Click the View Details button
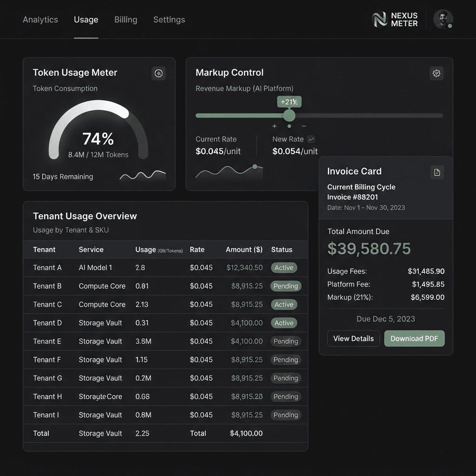This screenshot has width=476, height=476. tap(353, 338)
